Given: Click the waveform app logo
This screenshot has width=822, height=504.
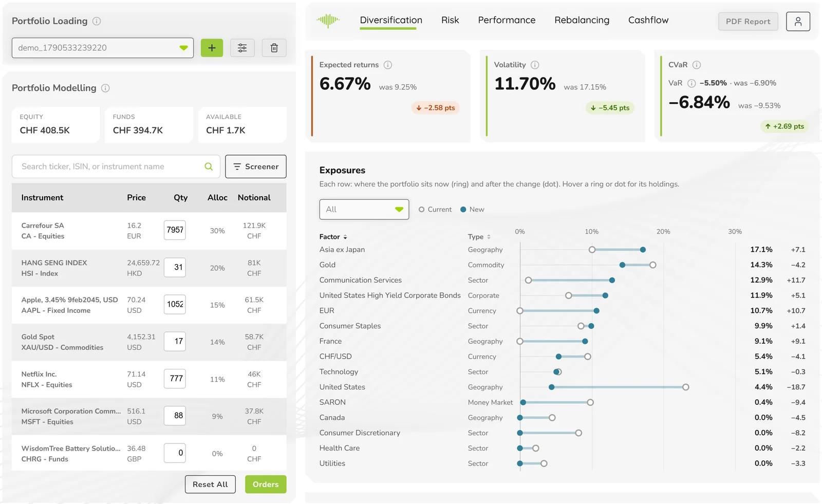Looking at the screenshot, I should tap(328, 21).
